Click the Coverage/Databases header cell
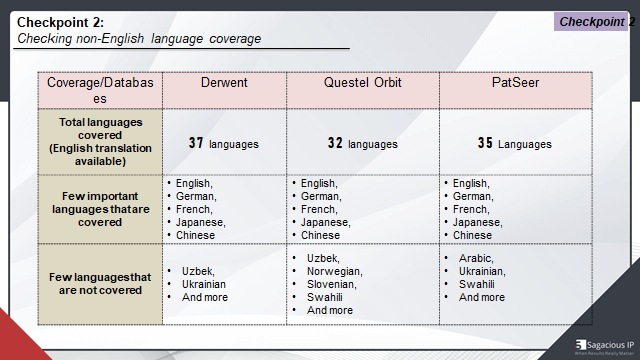Image resolution: width=640 pixels, height=360 pixels. [x=100, y=90]
